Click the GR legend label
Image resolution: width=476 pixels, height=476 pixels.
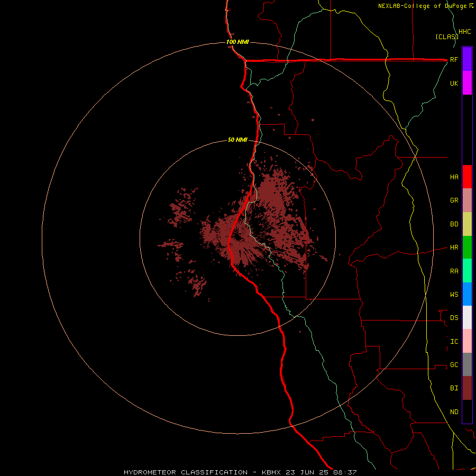point(454,200)
